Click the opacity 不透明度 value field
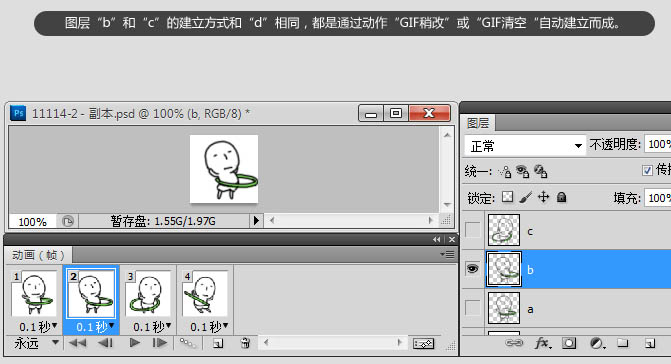671x364 pixels. tap(658, 144)
